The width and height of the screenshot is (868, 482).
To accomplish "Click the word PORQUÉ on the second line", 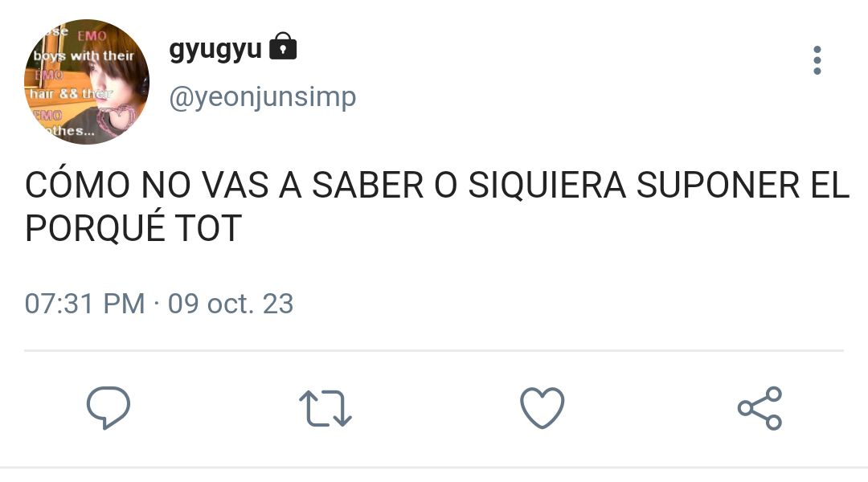I will 95,227.
